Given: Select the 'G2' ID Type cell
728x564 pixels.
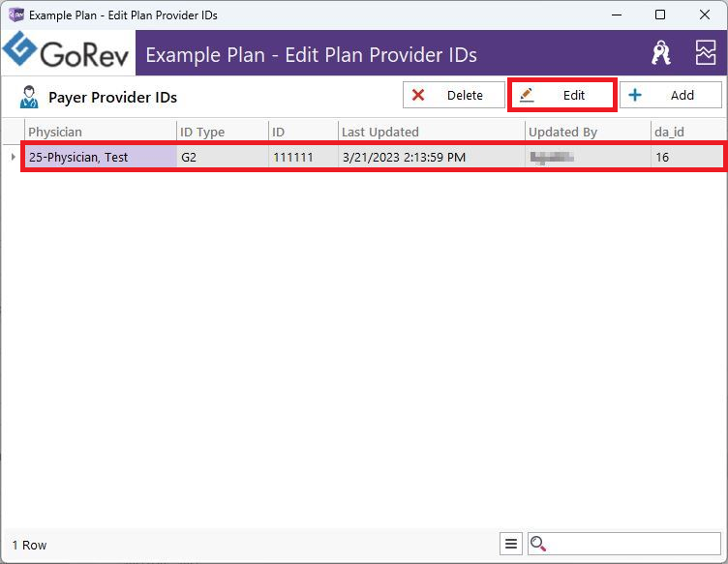Looking at the screenshot, I should point(223,157).
